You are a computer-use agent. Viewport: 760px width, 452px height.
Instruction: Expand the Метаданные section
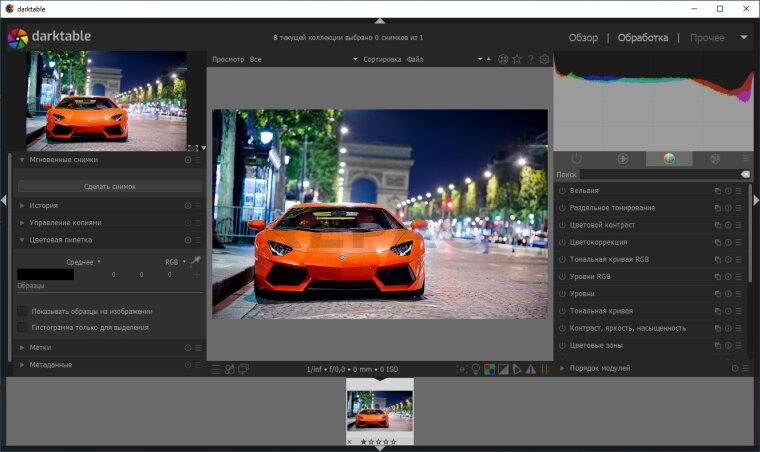click(50, 365)
